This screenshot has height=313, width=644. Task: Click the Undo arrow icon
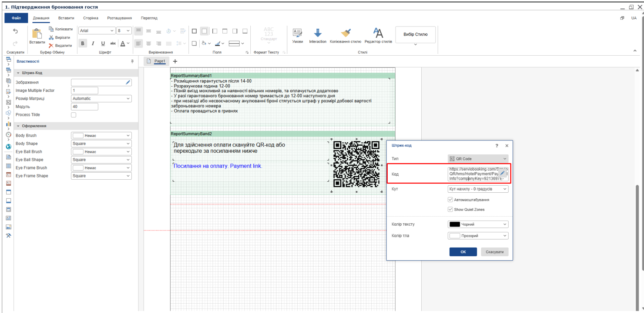pos(15,31)
